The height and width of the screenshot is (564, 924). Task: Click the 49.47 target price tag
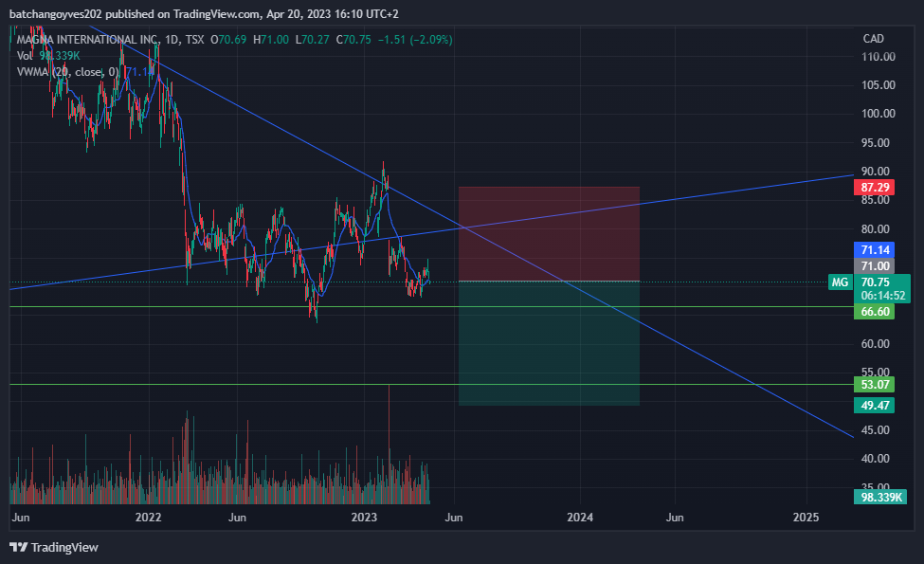(x=875, y=406)
